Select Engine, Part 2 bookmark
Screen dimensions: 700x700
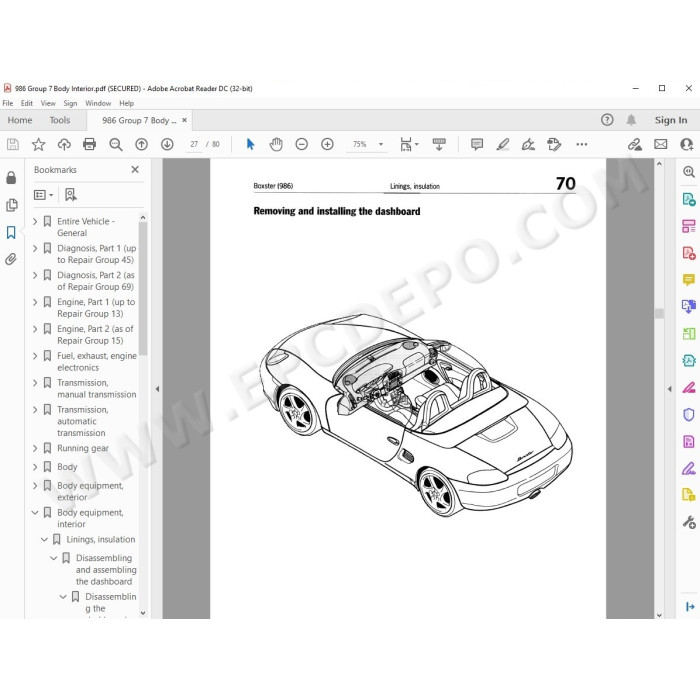(95, 334)
